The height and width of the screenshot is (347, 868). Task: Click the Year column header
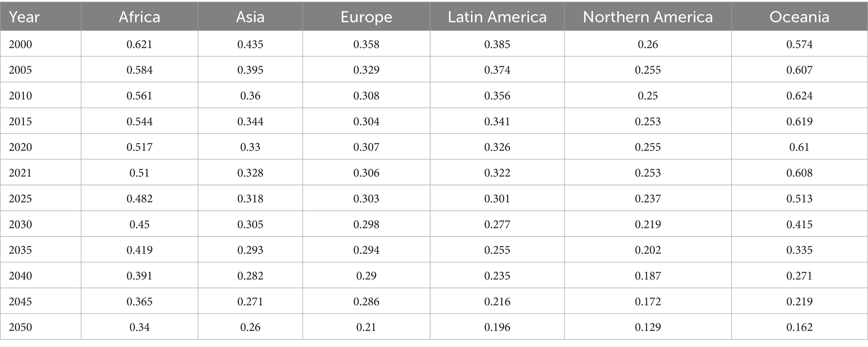(x=24, y=17)
